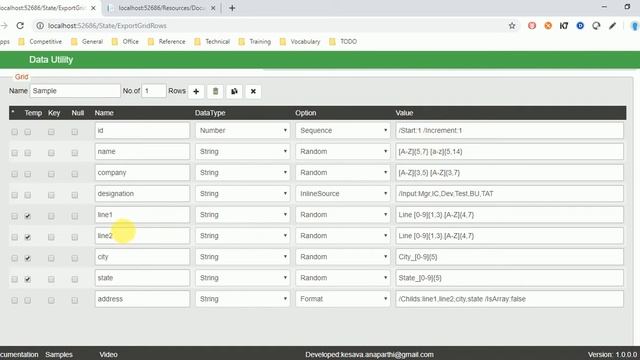The height and width of the screenshot is (360, 640).
Task: View site information icon in address bar
Action: coord(40,26)
